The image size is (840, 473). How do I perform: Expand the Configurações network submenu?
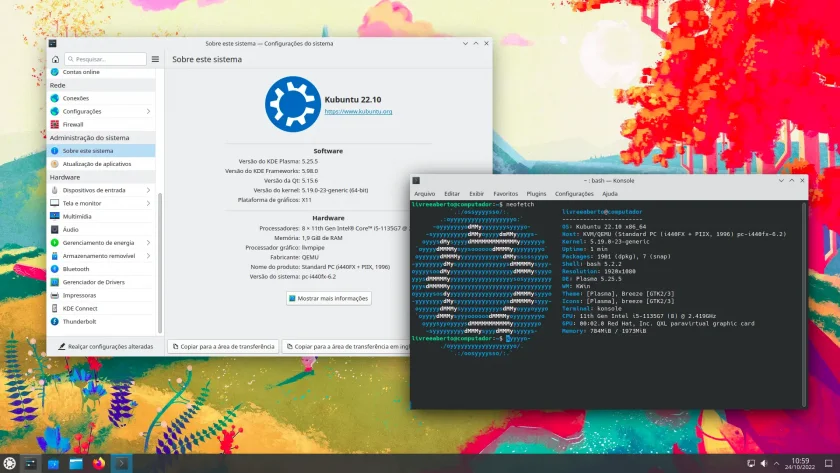click(148, 111)
